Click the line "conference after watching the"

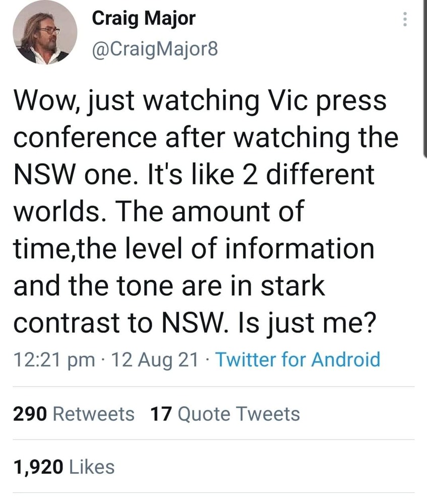click(206, 138)
